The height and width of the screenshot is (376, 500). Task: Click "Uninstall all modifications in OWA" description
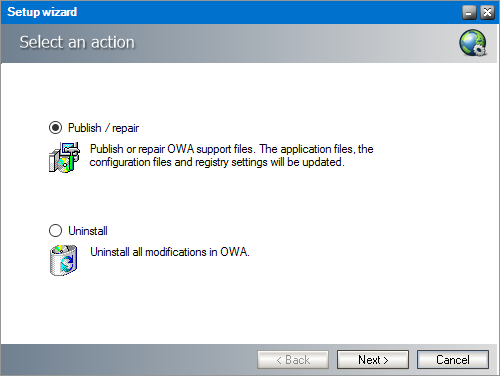coord(170,252)
